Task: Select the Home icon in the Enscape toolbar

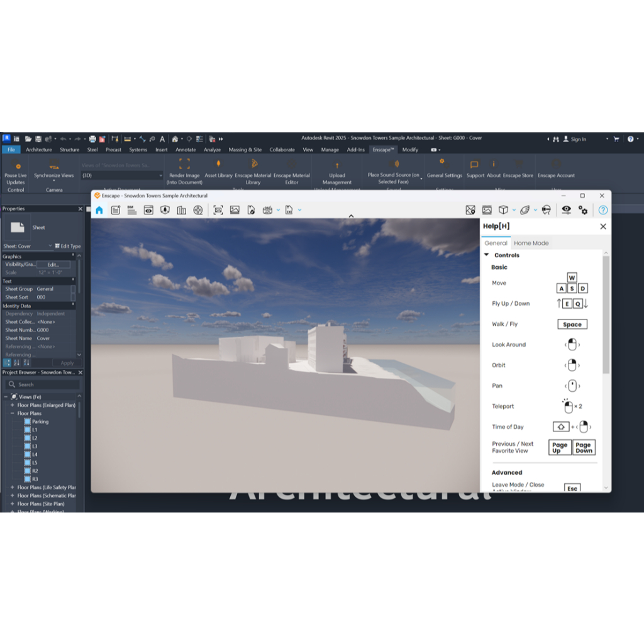Action: (x=99, y=209)
